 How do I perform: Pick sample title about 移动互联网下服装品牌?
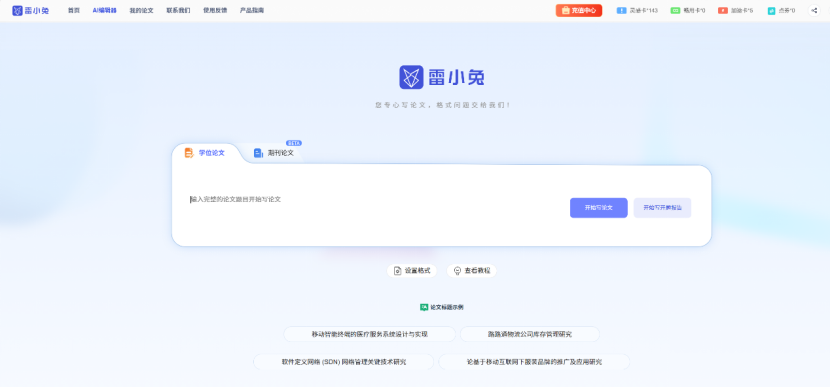pos(534,362)
